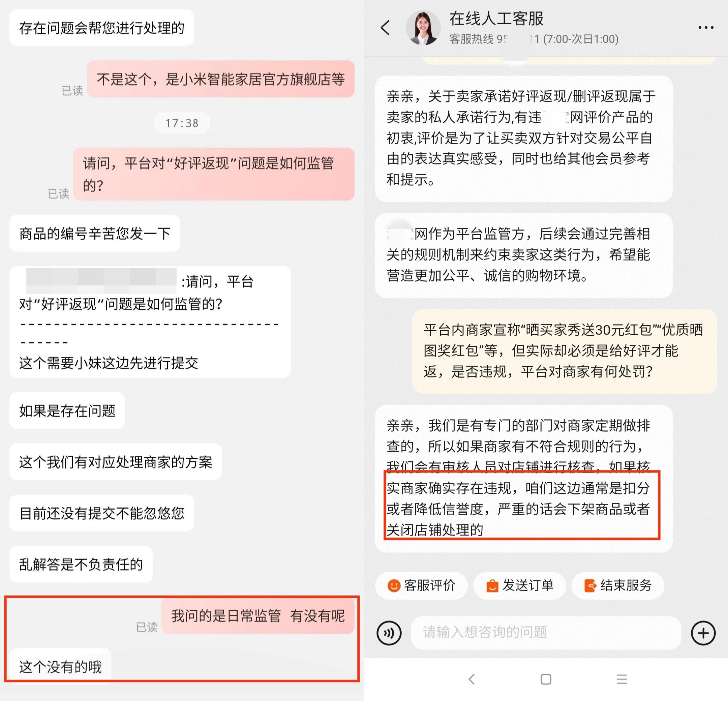Tap the plus icon beside input field
Image resolution: width=728 pixels, height=701 pixels.
tap(703, 633)
